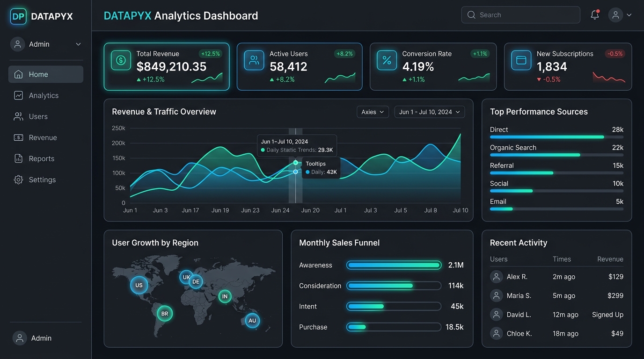Click the Social source progress bar
Screen dimensions: 644x359
pyautogui.click(x=556, y=191)
